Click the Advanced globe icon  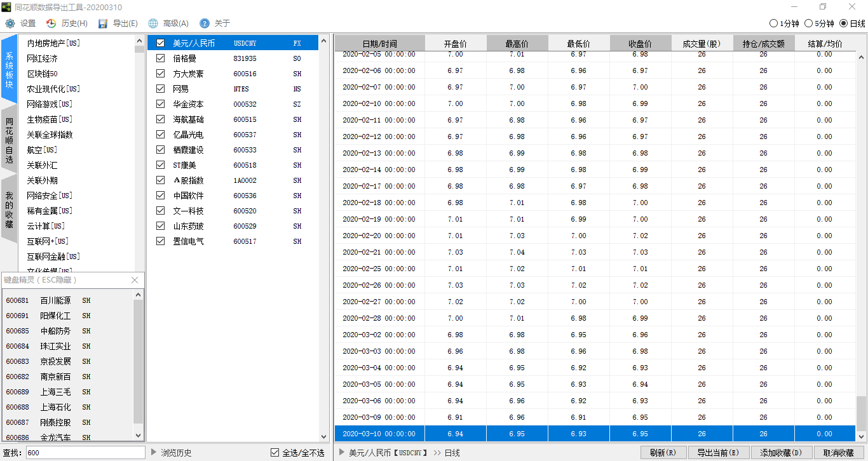(153, 23)
